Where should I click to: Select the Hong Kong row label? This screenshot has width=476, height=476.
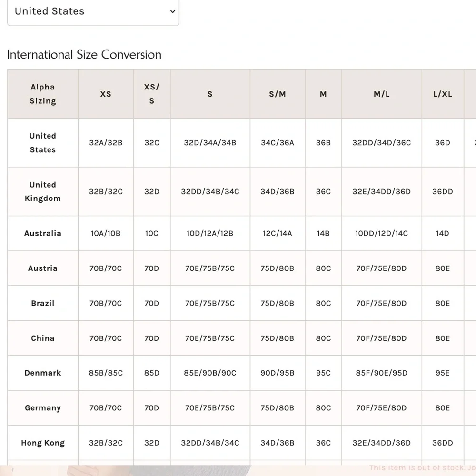(43, 443)
